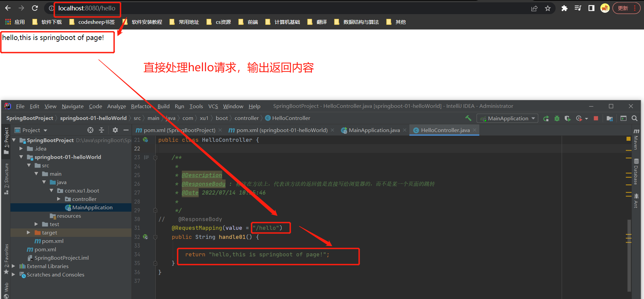Toggle the Ant tool window
The width and height of the screenshot is (644, 299).
(636, 201)
